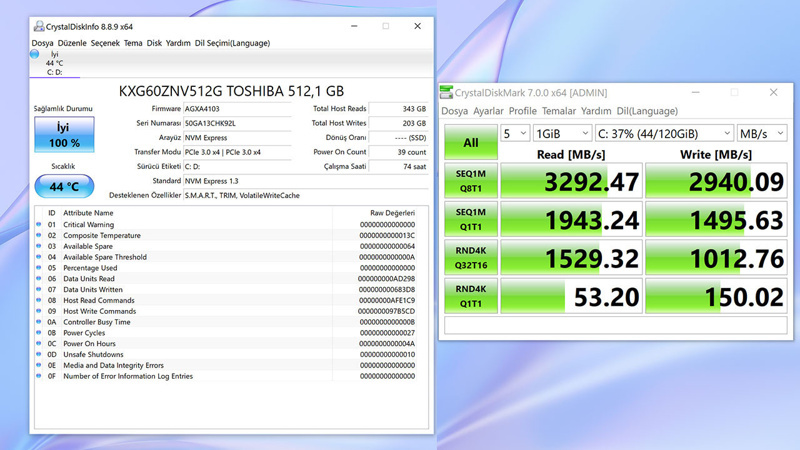Select the Data Units Read row
This screenshot has width=800, height=450.
(226, 279)
